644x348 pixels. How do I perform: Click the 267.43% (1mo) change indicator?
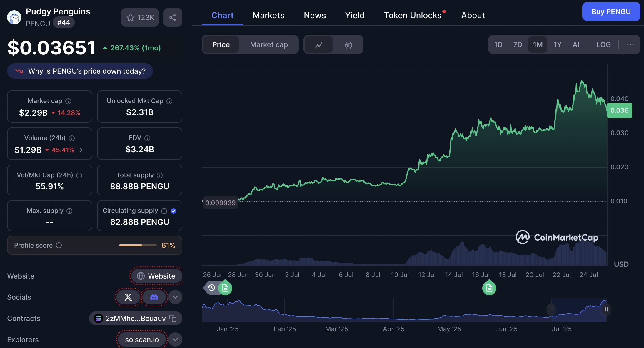(x=131, y=48)
